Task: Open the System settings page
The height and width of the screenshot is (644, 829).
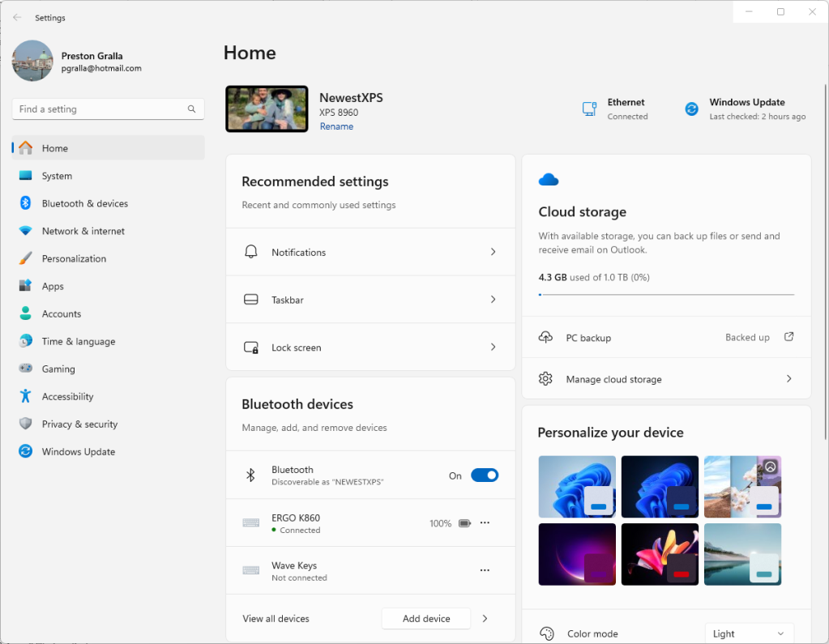Action: 109,176
